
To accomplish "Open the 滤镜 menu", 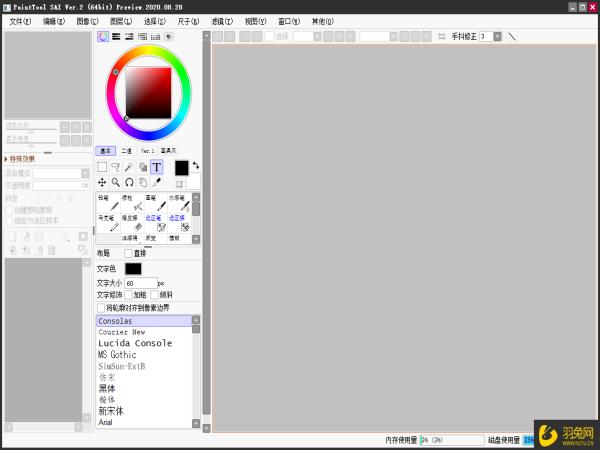I will (222, 21).
